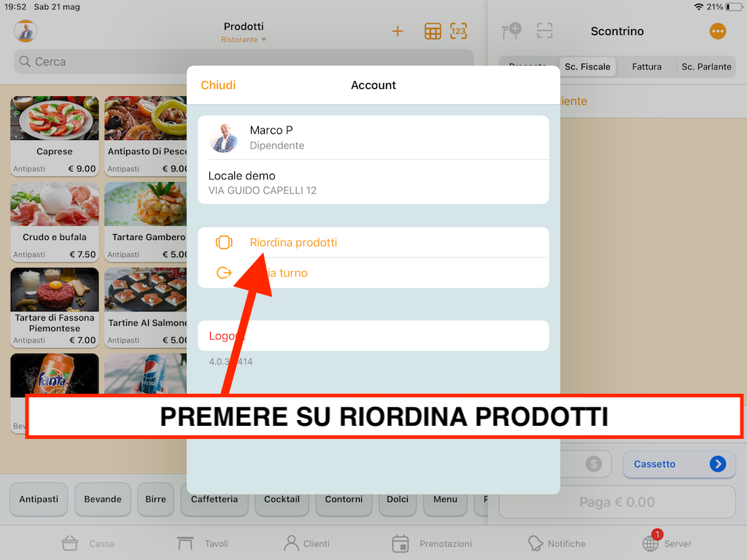Screen dimensions: 747x560
Task: Tap the user avatar in the top-left corner
Action: click(x=26, y=31)
